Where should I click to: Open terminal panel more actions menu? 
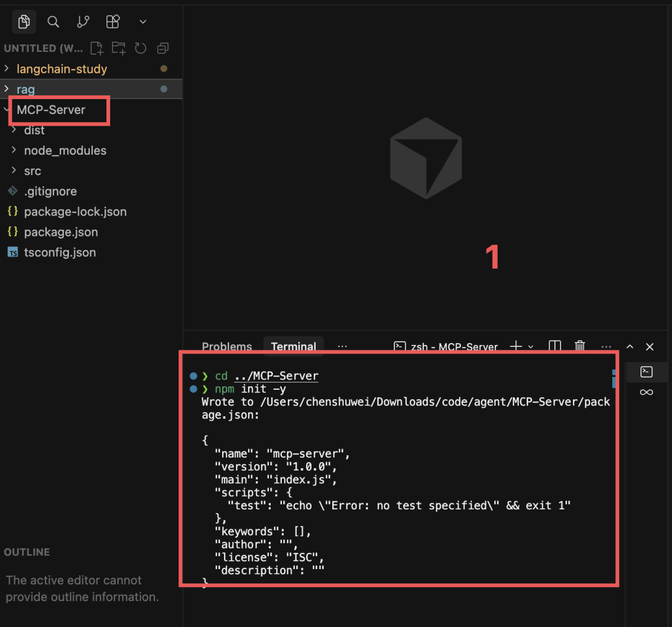click(x=606, y=347)
